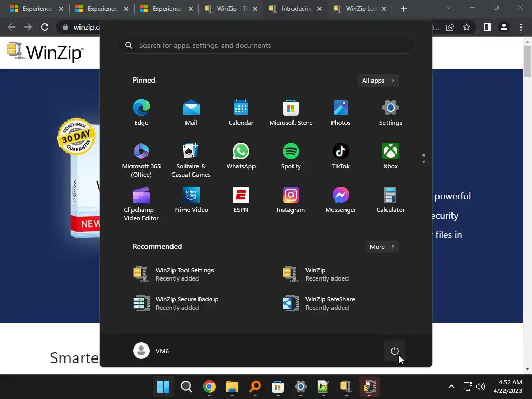Toggle Chrome side panel
Screen dimensions: 532x399
point(487,27)
